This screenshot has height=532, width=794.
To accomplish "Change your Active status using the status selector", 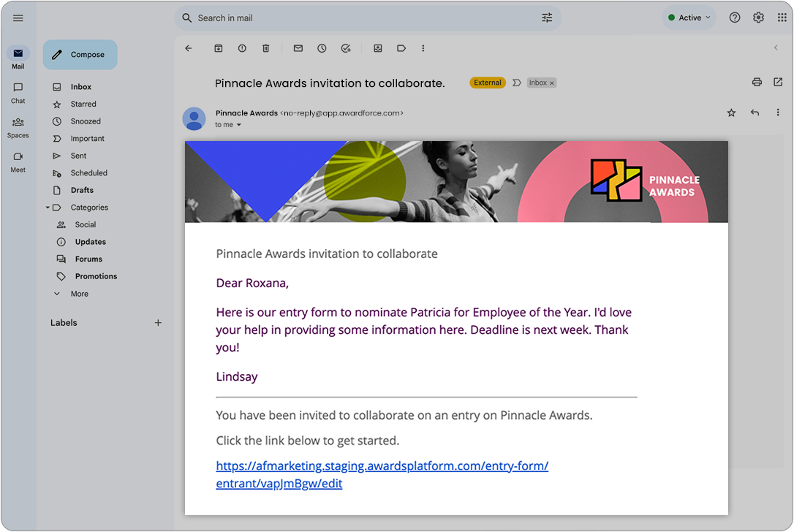I will pos(688,17).
